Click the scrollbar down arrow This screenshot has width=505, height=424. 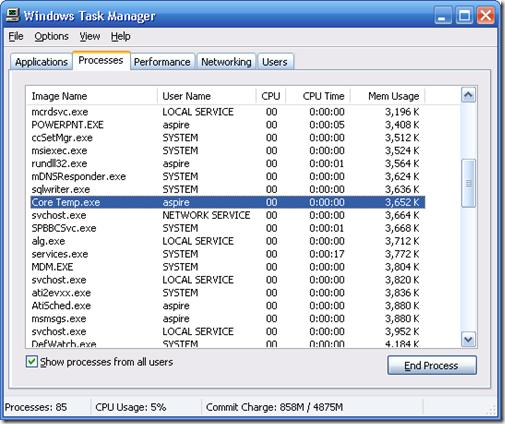point(468,339)
